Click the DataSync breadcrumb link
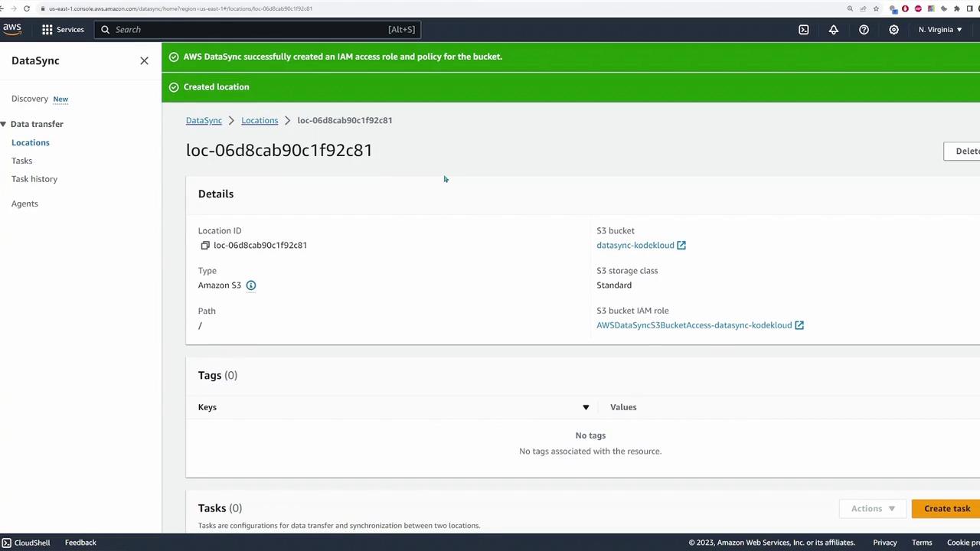 [204, 120]
